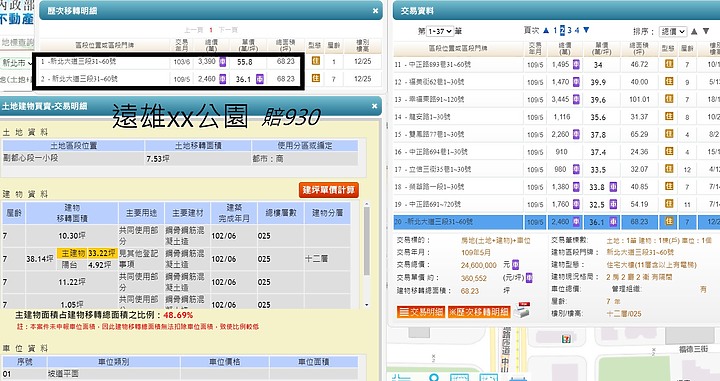Click 上一頁 in history transfer panel

click(193, 30)
